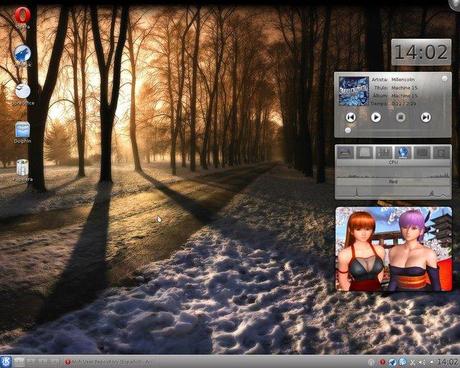Open the trash bin desktop icon

(23, 168)
